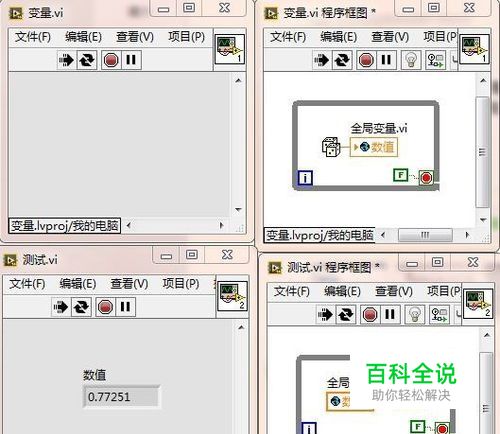Viewport: 500px width, 434px height.
Task: Click Pause button in 变量.vi 程序框图 window
Action: tap(386, 60)
